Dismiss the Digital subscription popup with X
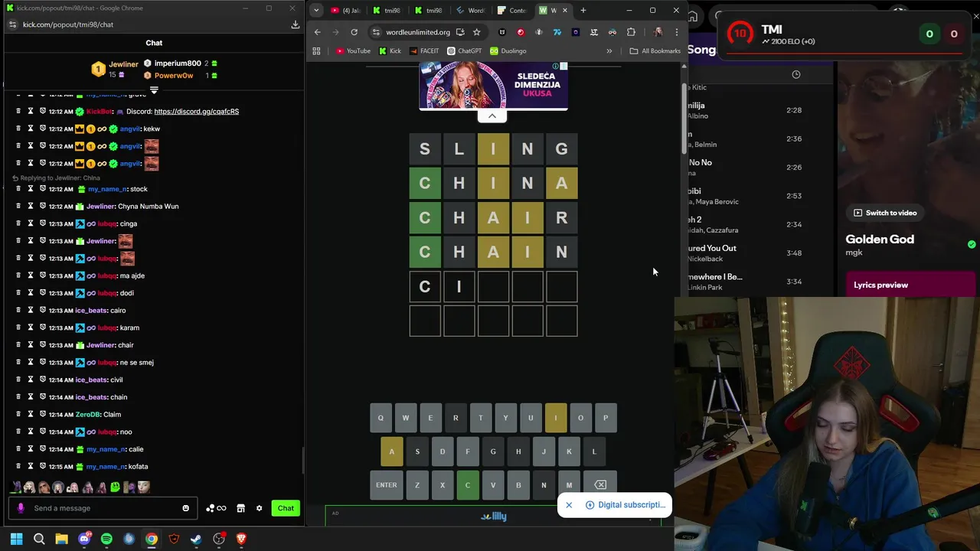The width and height of the screenshot is (980, 551). coord(569,505)
